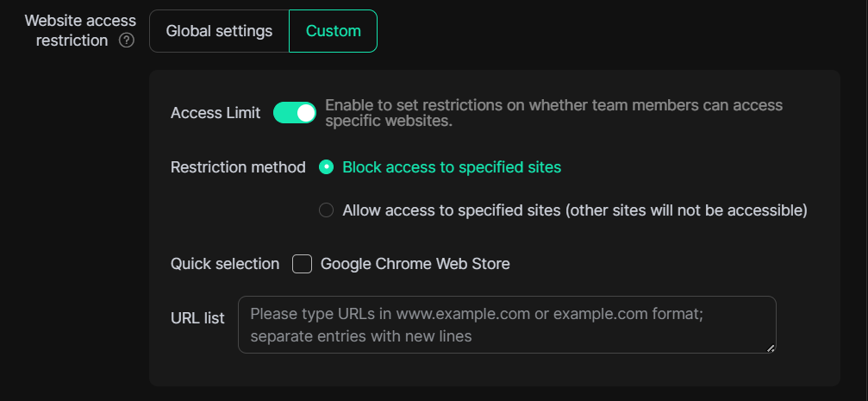
Task: Click the white knob of Access Limit switch
Action: point(305,113)
